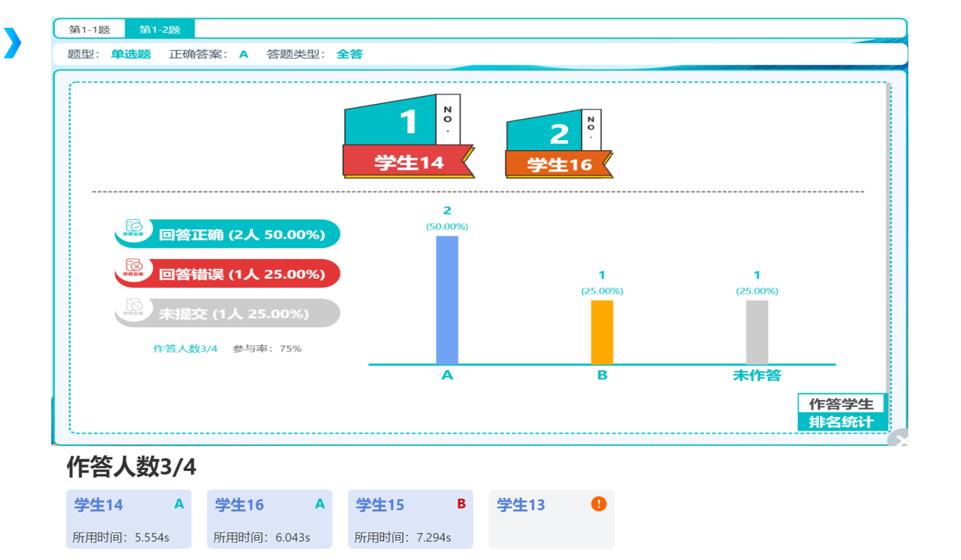Screen dimensions: 961x560
Task: Open 学生14 answer card
Action: click(x=128, y=519)
